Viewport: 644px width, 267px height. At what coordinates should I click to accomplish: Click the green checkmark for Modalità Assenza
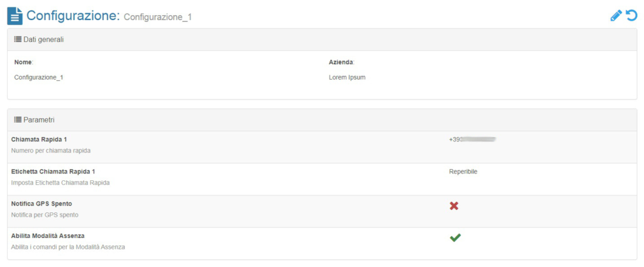tap(455, 237)
